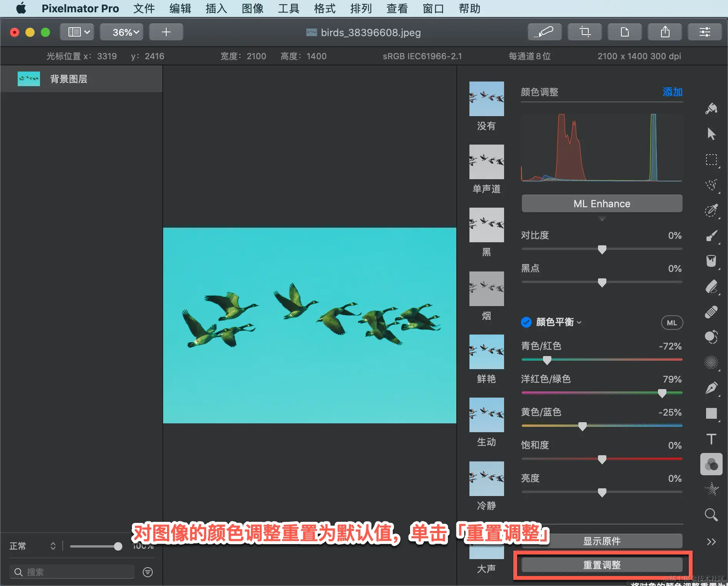Viewport: 728px width, 586px height.
Task: Open the 帮助 menu
Action: click(x=469, y=8)
